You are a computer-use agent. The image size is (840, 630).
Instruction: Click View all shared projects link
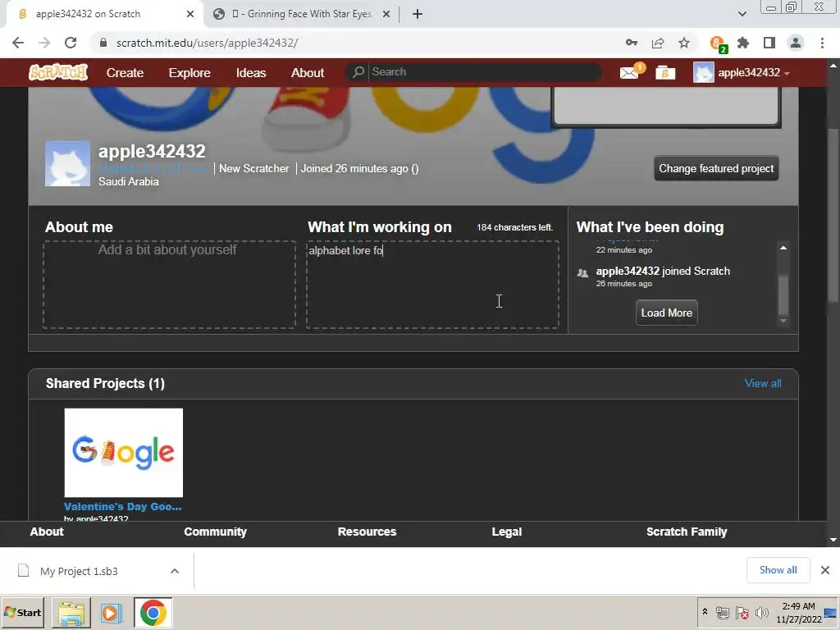(763, 383)
